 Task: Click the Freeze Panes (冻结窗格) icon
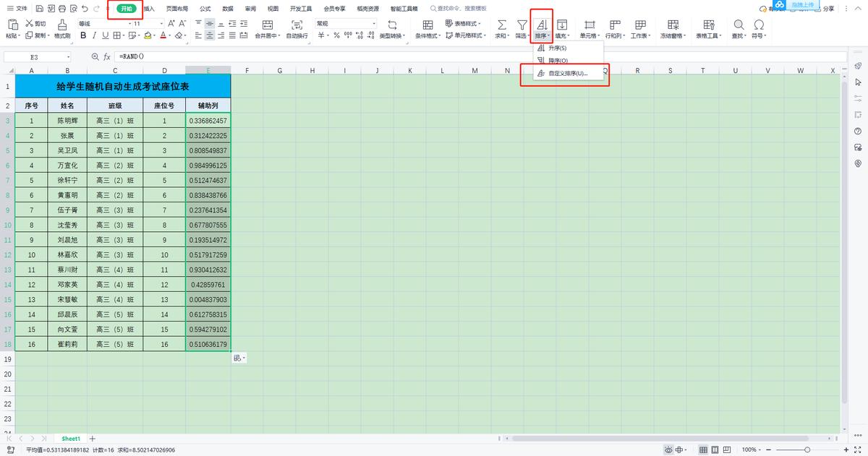point(673,25)
